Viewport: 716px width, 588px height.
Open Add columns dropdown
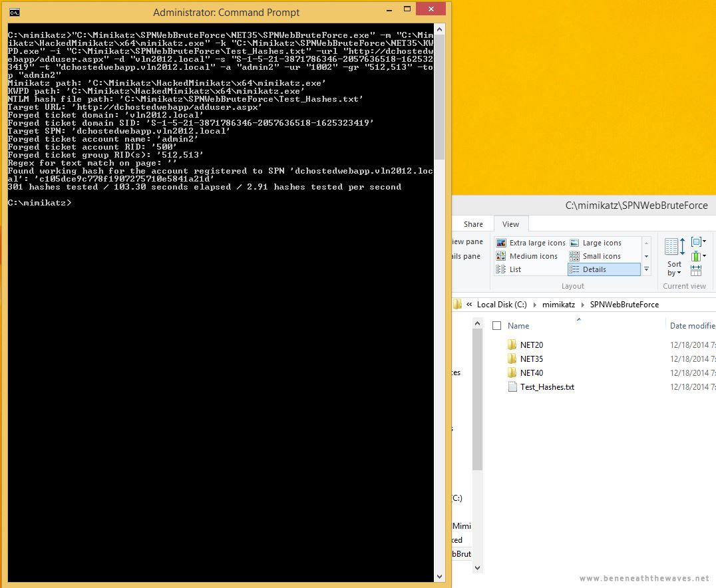[698, 256]
